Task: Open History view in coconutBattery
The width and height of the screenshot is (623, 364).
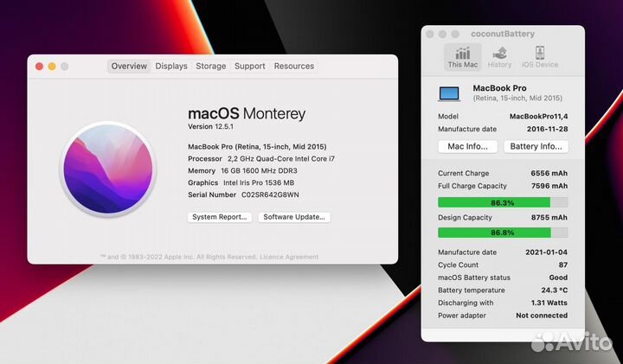Action: 499,57
